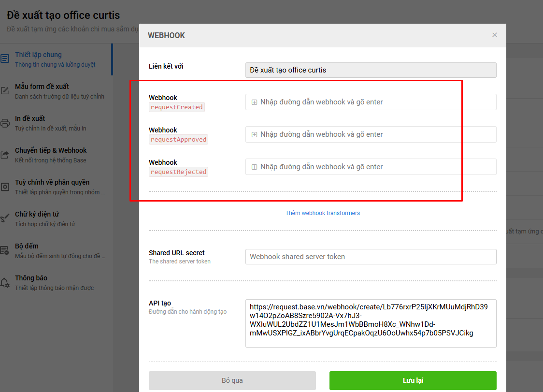
Task: Click the page title Đề xuất tạo office curtis
Action: pos(63,15)
